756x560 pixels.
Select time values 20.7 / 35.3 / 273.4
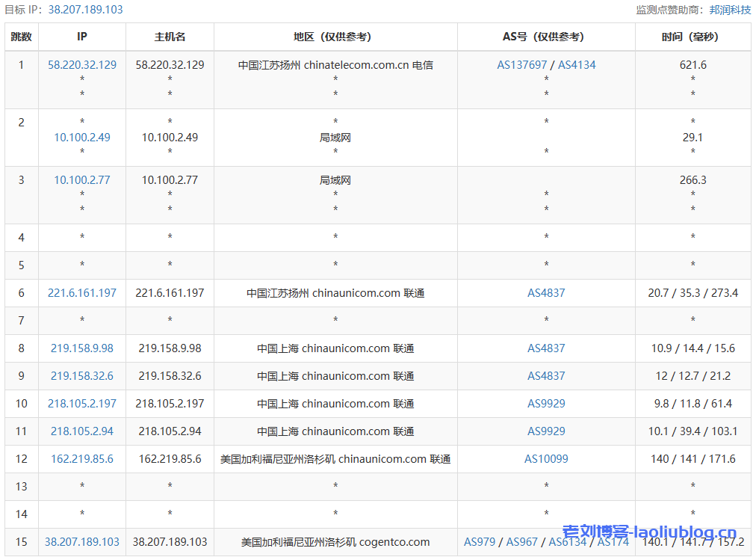pyautogui.click(x=693, y=293)
